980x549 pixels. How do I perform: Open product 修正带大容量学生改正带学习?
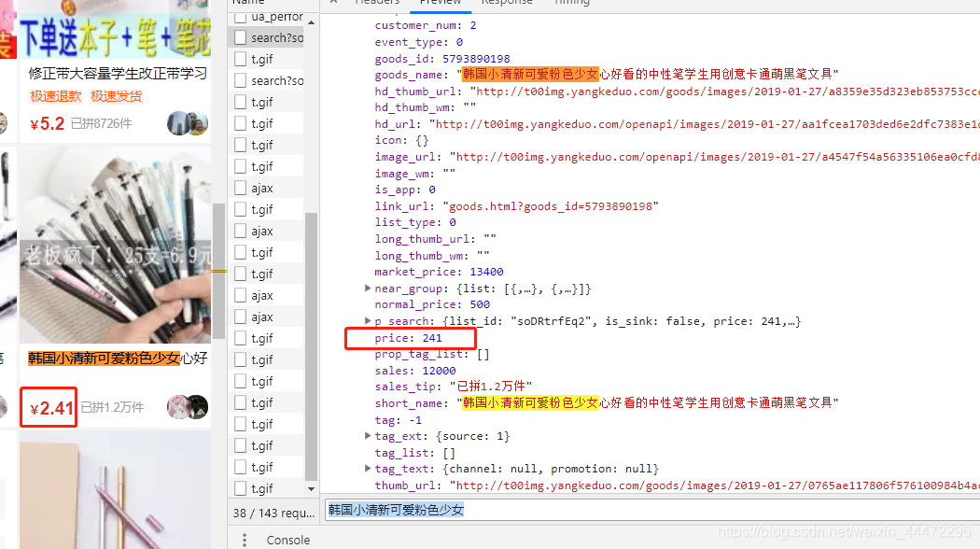[x=118, y=74]
